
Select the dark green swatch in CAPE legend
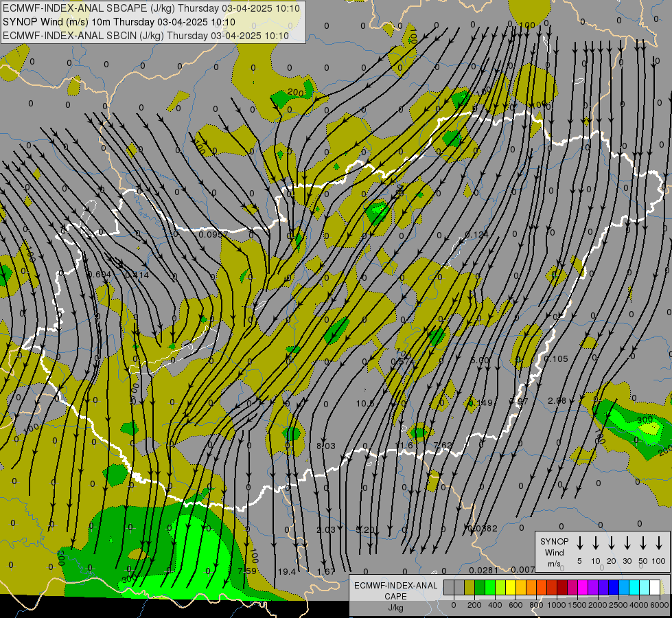[x=480, y=587]
